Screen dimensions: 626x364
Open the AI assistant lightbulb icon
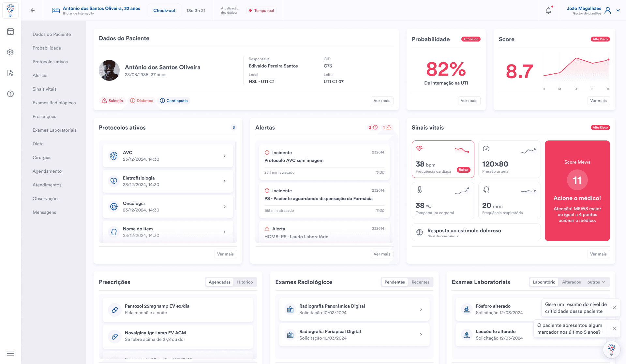coord(611,349)
